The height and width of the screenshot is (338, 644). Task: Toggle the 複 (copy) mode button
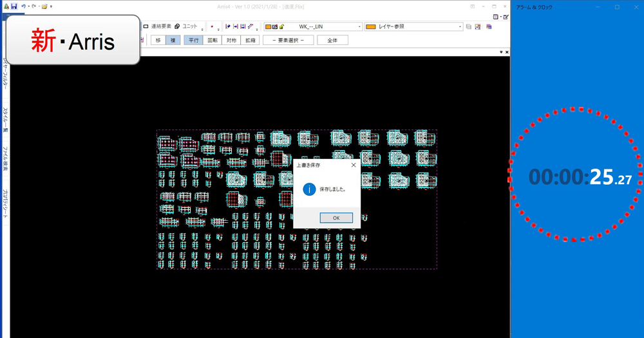coord(173,40)
